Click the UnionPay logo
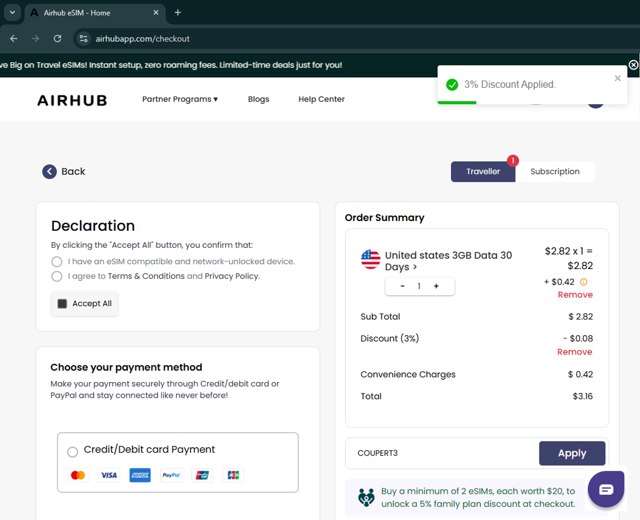The width and height of the screenshot is (640, 520). tap(202, 475)
